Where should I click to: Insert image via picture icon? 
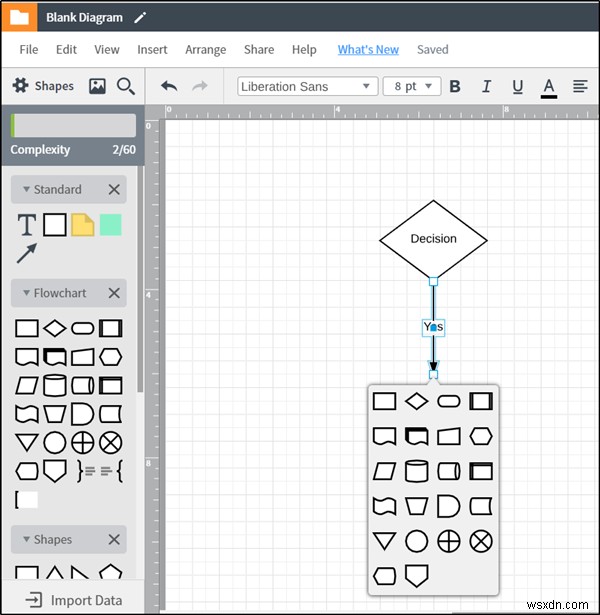(97, 86)
